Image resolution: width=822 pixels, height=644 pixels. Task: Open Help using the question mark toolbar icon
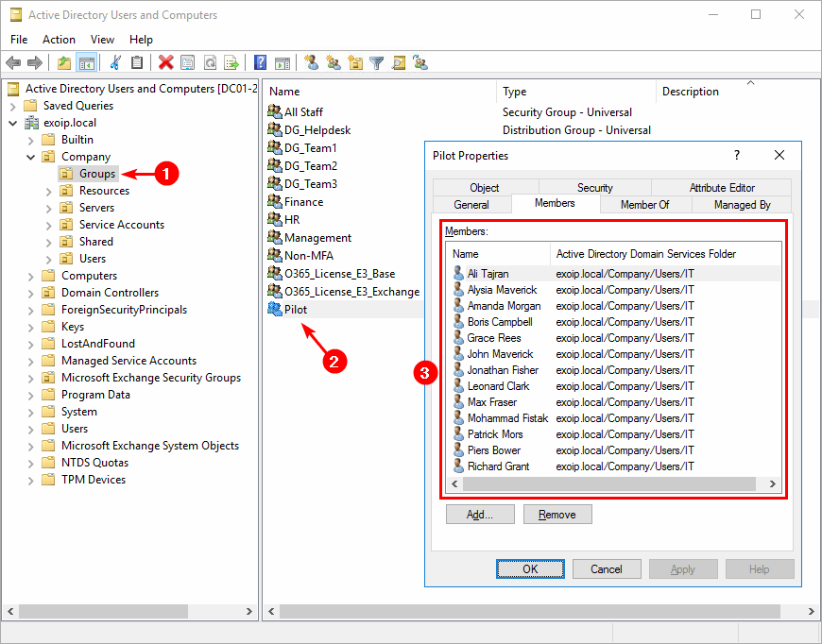[x=260, y=62]
